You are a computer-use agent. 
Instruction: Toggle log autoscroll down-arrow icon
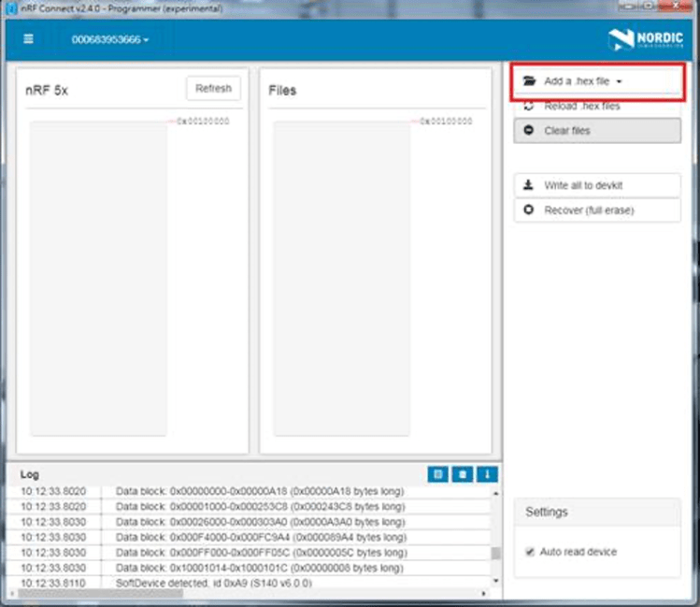point(487,474)
